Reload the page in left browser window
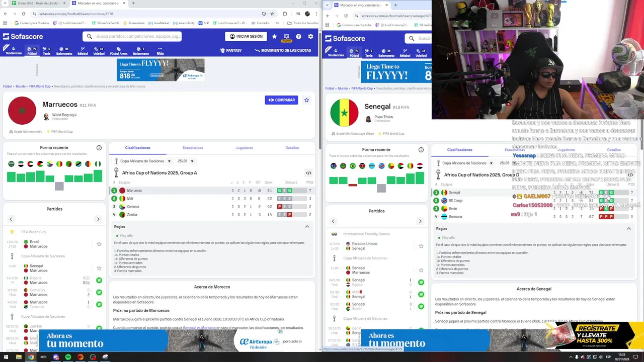 pos(24,14)
